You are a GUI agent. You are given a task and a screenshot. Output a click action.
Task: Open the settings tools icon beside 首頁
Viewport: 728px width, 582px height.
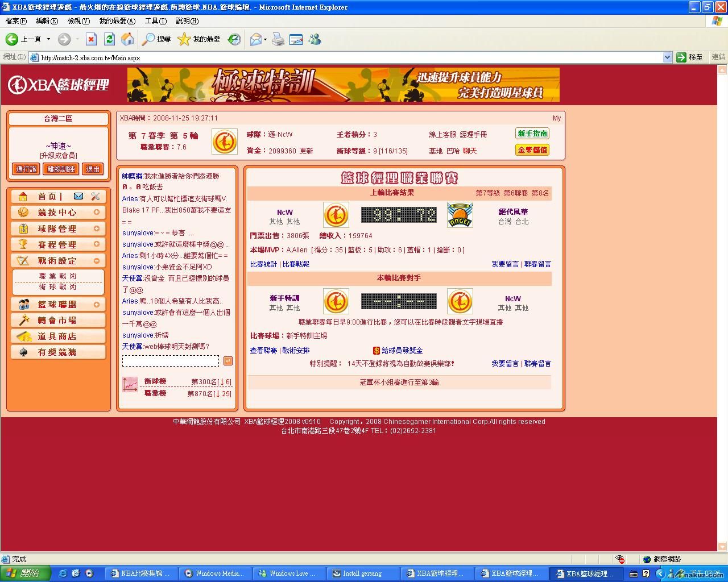(95, 197)
